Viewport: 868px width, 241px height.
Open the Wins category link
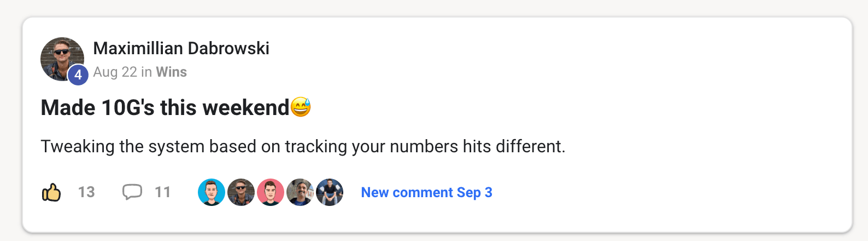click(x=171, y=72)
